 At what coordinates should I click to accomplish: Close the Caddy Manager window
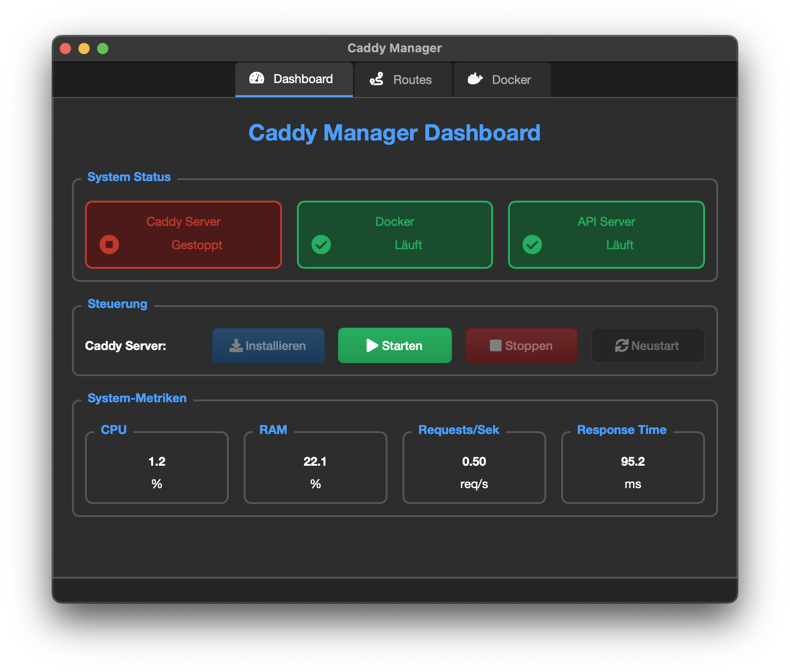pyautogui.click(x=65, y=49)
